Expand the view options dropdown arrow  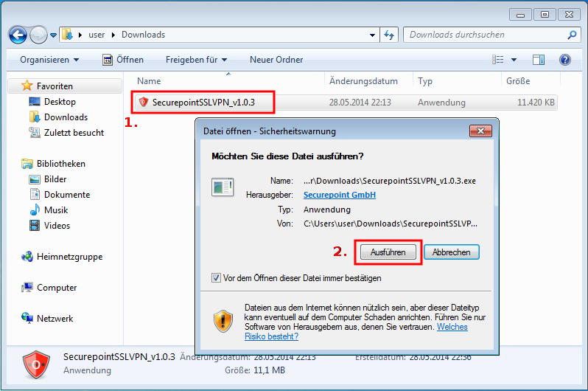(x=514, y=60)
